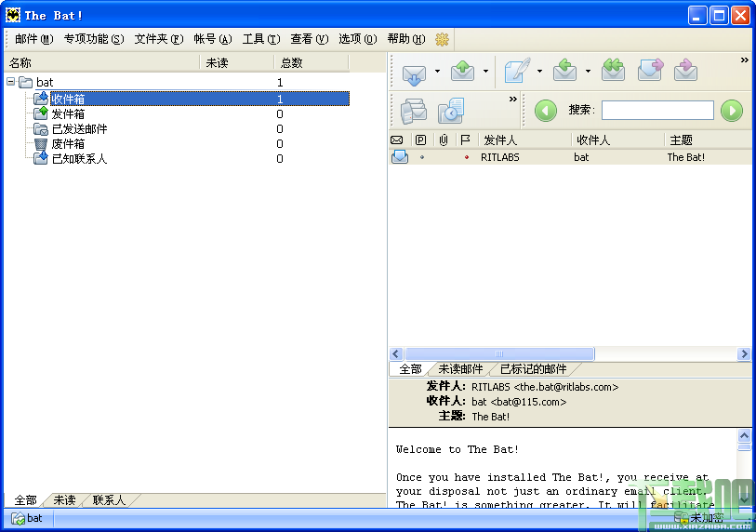Open the address book toolbar icon
Screen dimensions: 756x532
click(414, 111)
